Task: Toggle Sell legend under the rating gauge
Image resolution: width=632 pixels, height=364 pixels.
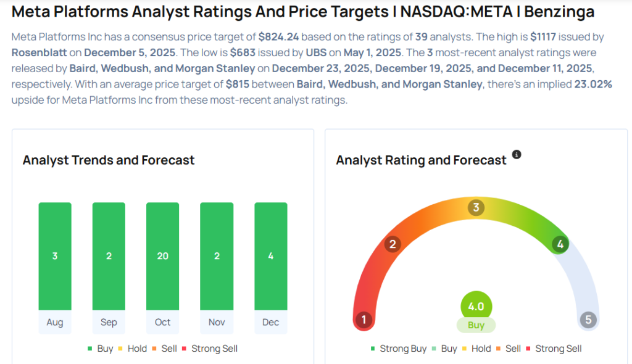Action: tap(508, 349)
